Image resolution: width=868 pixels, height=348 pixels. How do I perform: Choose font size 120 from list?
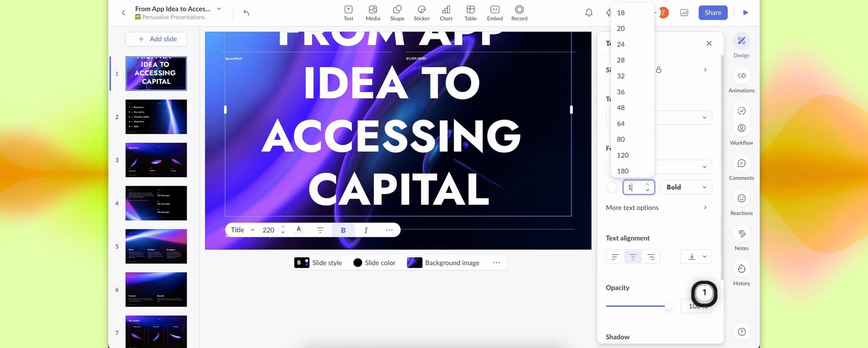pos(623,155)
